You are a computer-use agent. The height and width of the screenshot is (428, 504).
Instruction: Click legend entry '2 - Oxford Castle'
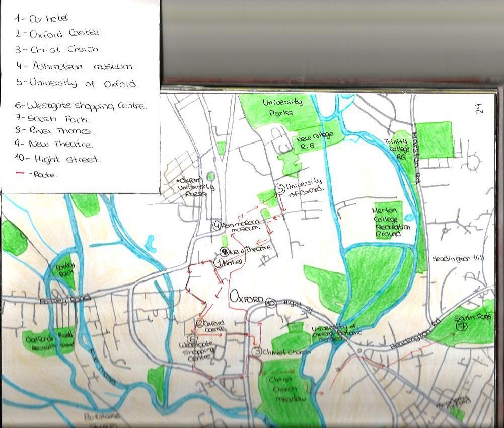[58, 33]
